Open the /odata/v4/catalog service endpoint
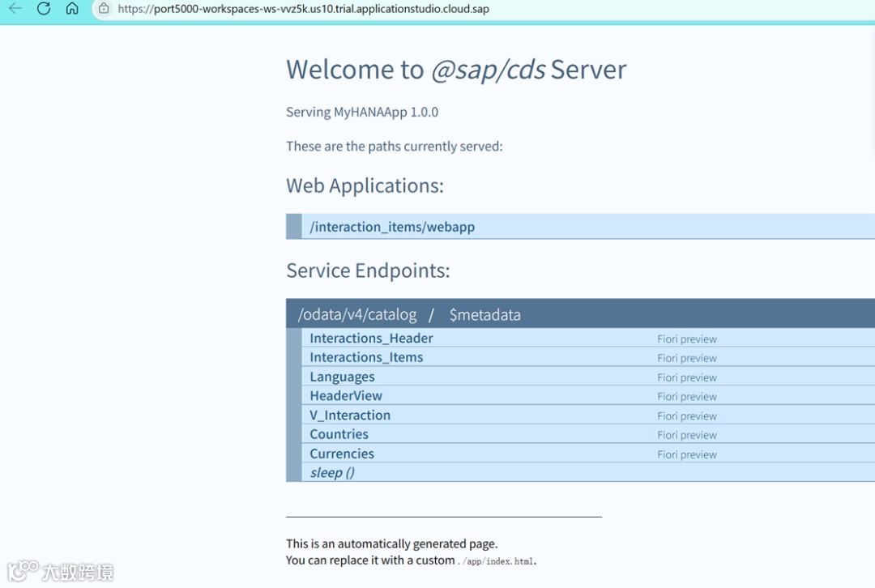This screenshot has width=875, height=588. (x=357, y=314)
